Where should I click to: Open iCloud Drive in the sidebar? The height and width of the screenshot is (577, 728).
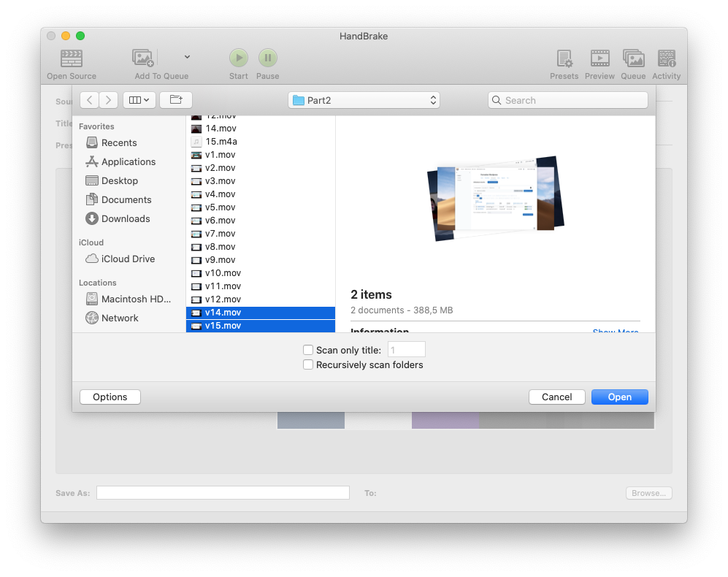[x=129, y=259]
